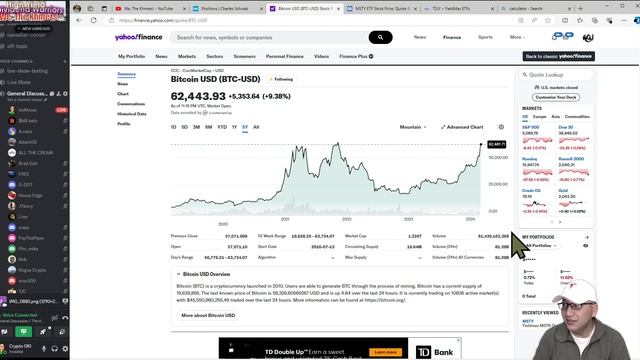Open the Markets navigation item
This screenshot has height=360, width=640.
click(x=187, y=56)
